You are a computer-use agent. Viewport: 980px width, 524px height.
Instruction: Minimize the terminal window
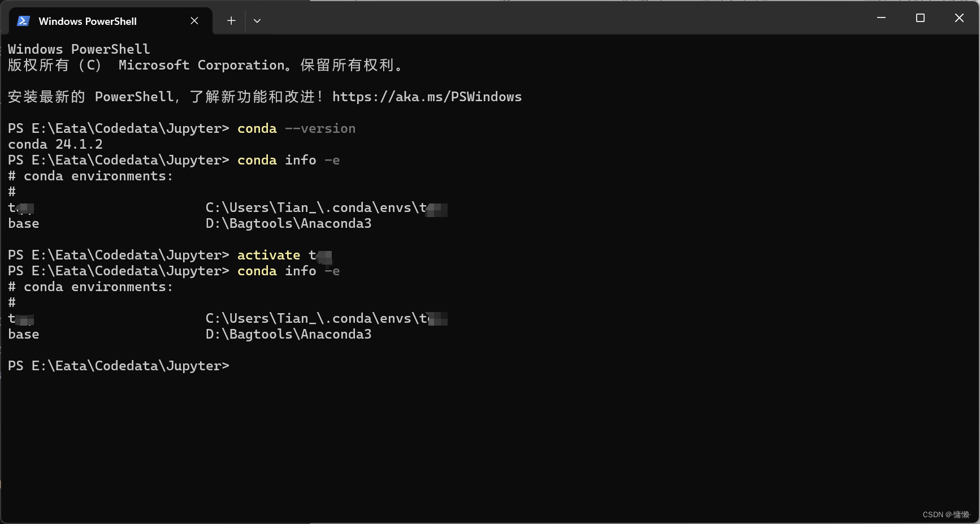pos(881,18)
